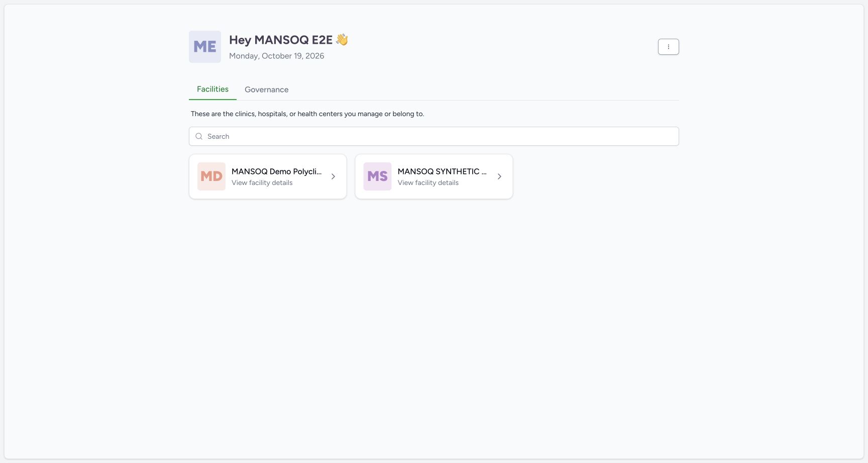Viewport: 868px width, 463px height.
Task: Click the waving hand emoji
Action: point(342,39)
